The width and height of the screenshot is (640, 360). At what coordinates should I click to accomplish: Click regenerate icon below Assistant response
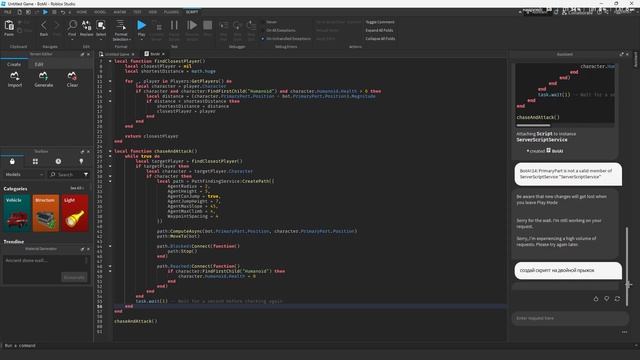[x=617, y=299]
